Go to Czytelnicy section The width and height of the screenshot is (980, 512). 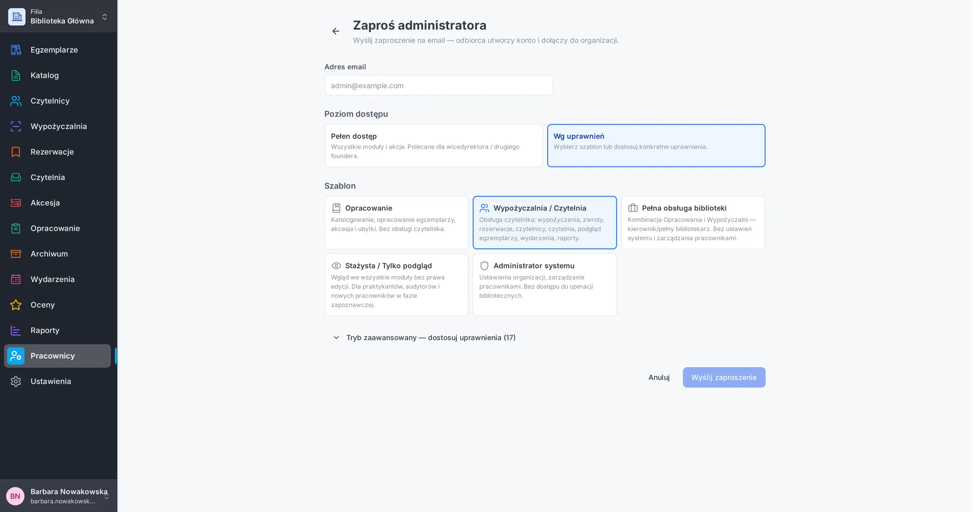tap(57, 101)
